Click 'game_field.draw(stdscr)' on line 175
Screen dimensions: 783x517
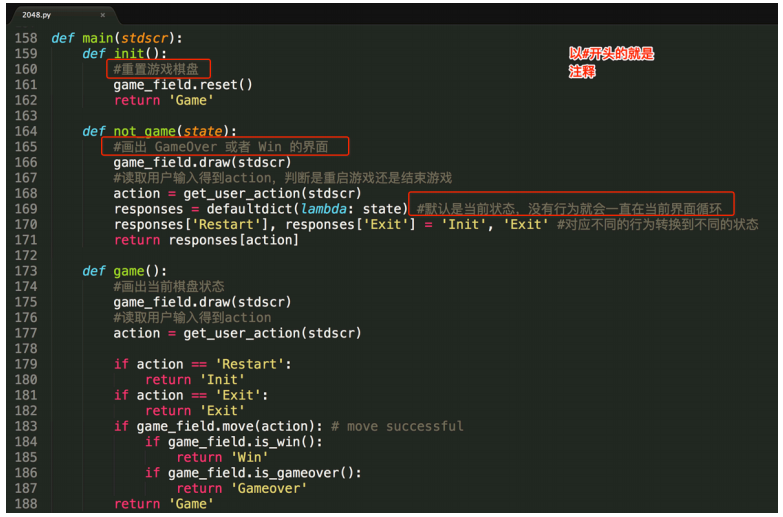[202, 302]
